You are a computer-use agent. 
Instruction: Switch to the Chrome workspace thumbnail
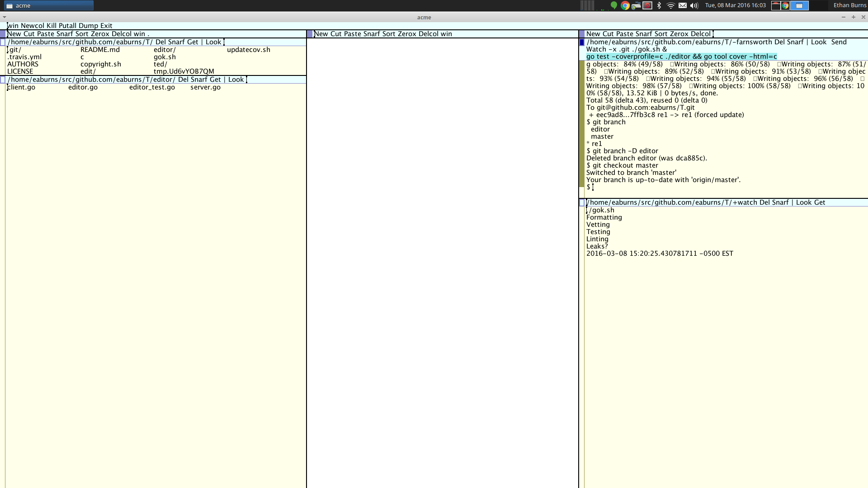coord(785,5)
